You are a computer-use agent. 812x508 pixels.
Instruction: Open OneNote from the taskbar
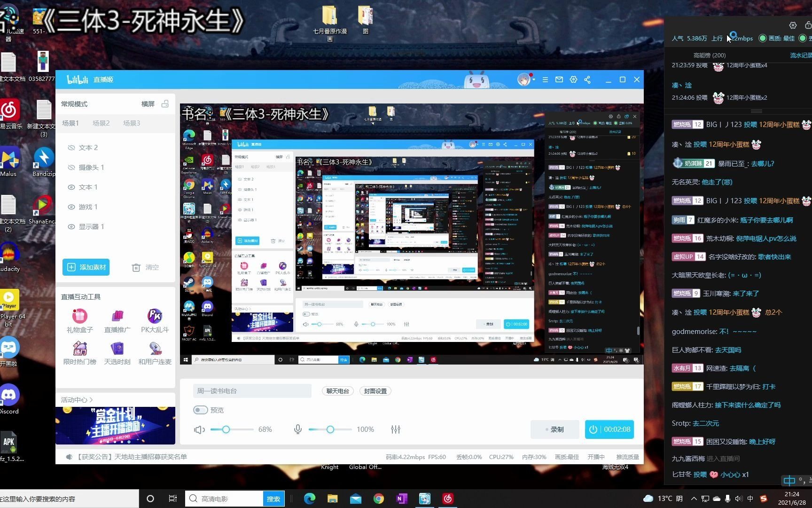[x=402, y=499]
